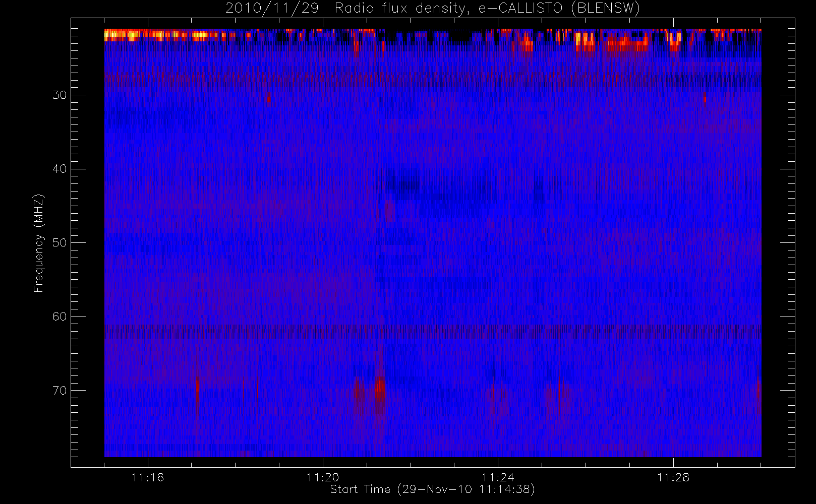Click the 11:28 time tick label
The image size is (816, 504).
(x=673, y=477)
